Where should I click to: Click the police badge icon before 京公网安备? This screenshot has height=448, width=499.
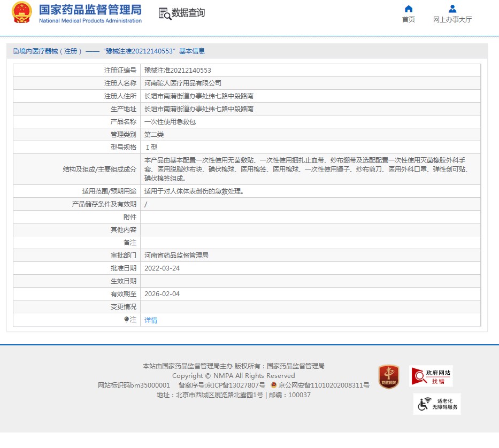click(273, 385)
